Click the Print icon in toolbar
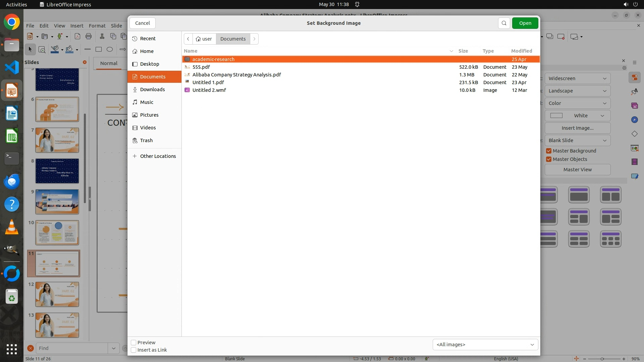644x362 pixels. click(89, 37)
